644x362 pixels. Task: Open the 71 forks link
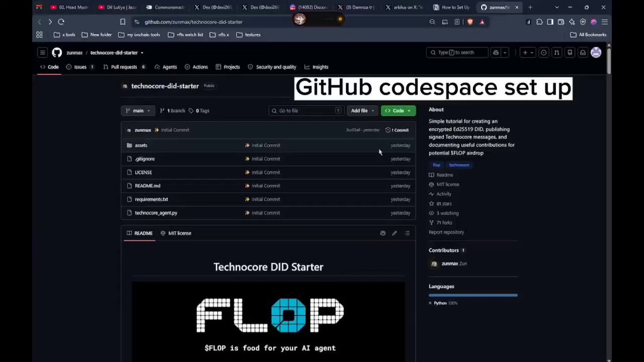[441, 223]
